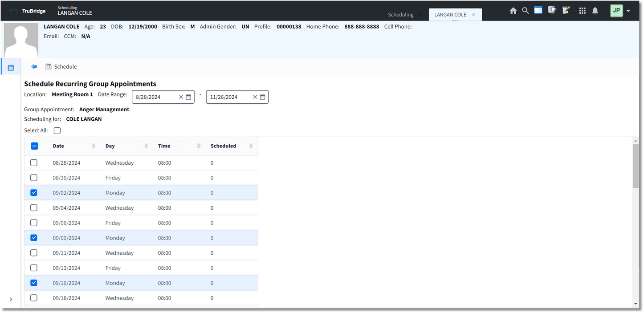Click the blue back arrow icon
Screen dimensions: 644x313
tap(34, 66)
